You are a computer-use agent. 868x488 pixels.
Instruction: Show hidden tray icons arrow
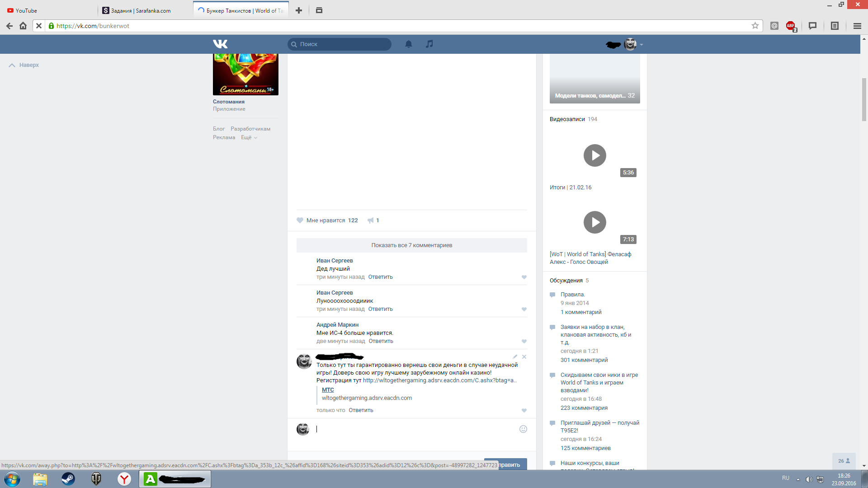(x=798, y=479)
